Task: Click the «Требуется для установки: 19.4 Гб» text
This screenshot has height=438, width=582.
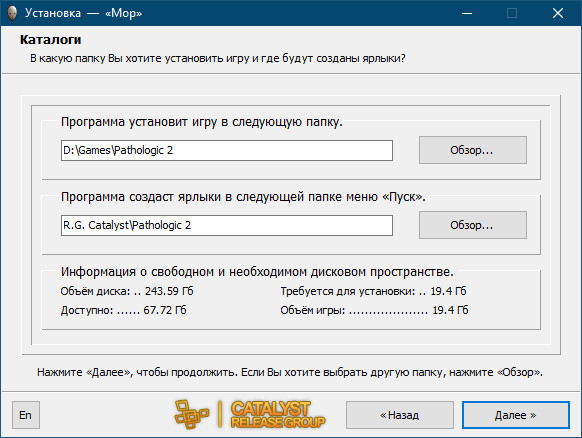Action: coord(373,291)
